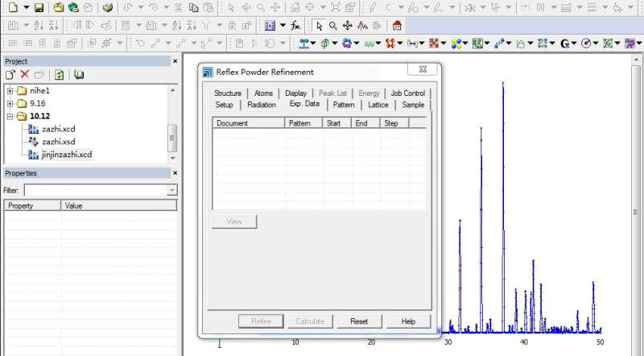Click the Paste icon in top toolbar
644x356 pixels.
point(208,7)
